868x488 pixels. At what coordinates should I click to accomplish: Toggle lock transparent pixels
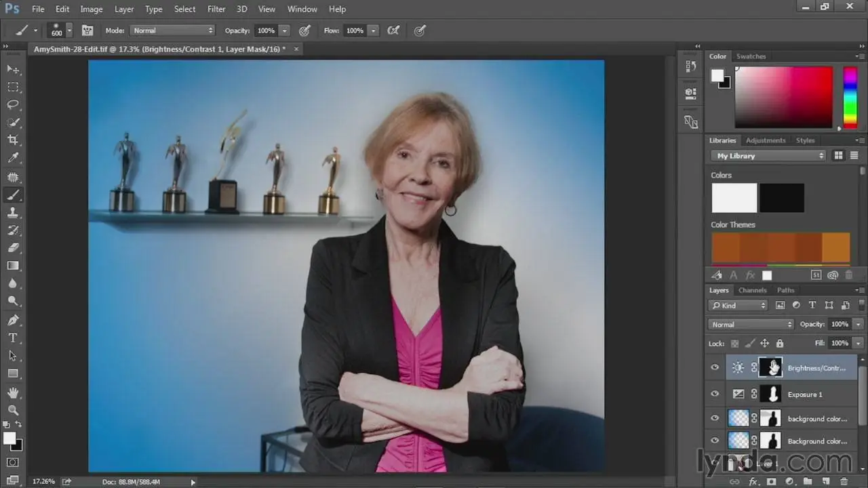pos(735,344)
